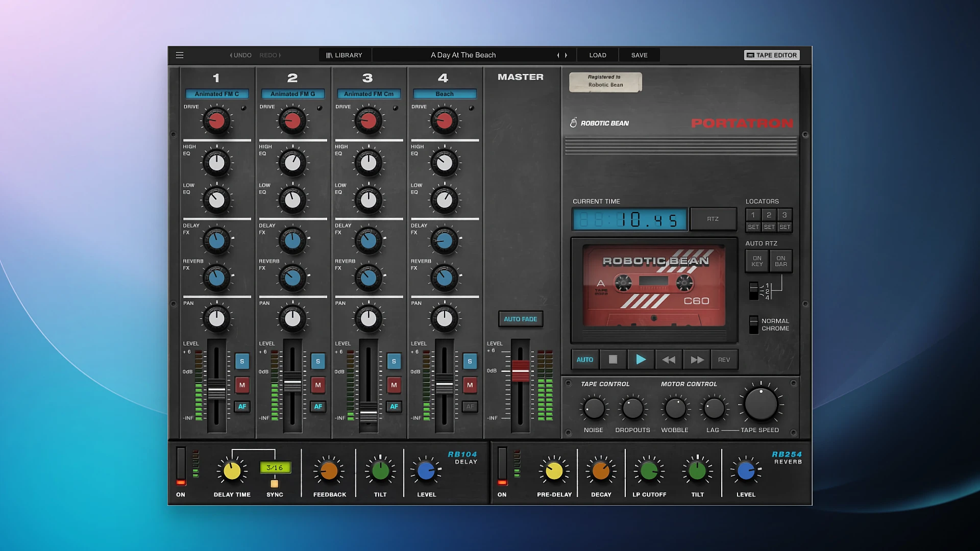This screenshot has height=551, width=980.
Task: Solo track 3 with S button
Action: 394,361
